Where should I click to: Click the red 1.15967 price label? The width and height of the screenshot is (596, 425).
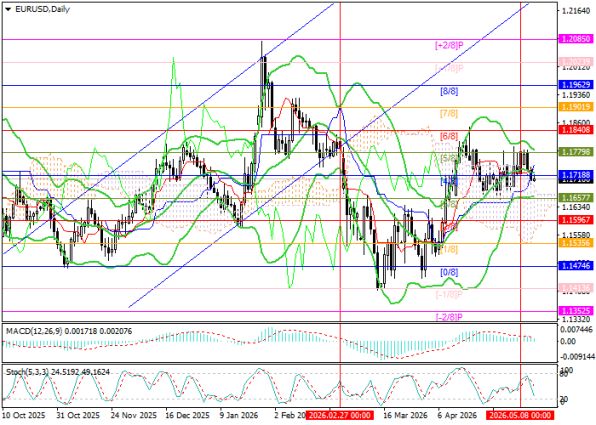(577, 220)
